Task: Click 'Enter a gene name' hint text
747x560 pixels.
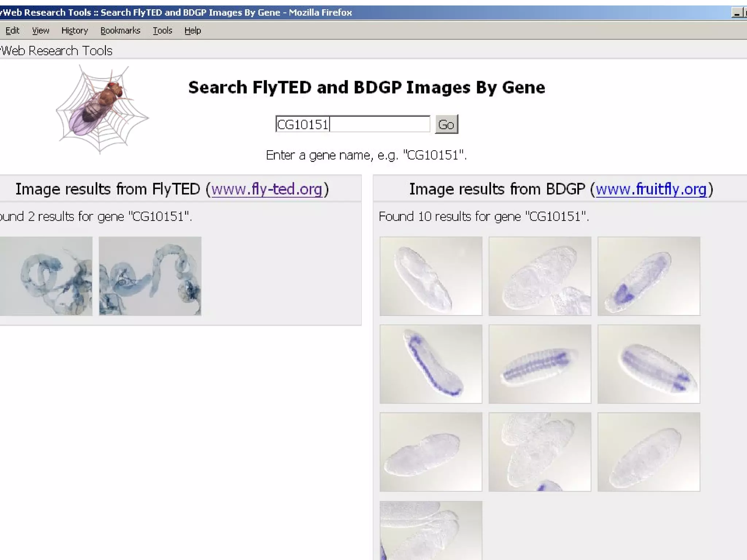Action: [366, 155]
